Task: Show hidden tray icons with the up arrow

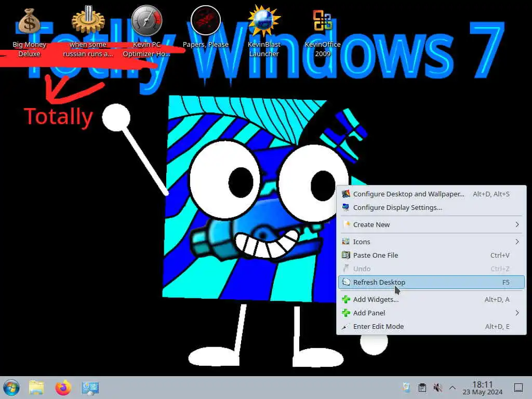Action: (x=453, y=388)
